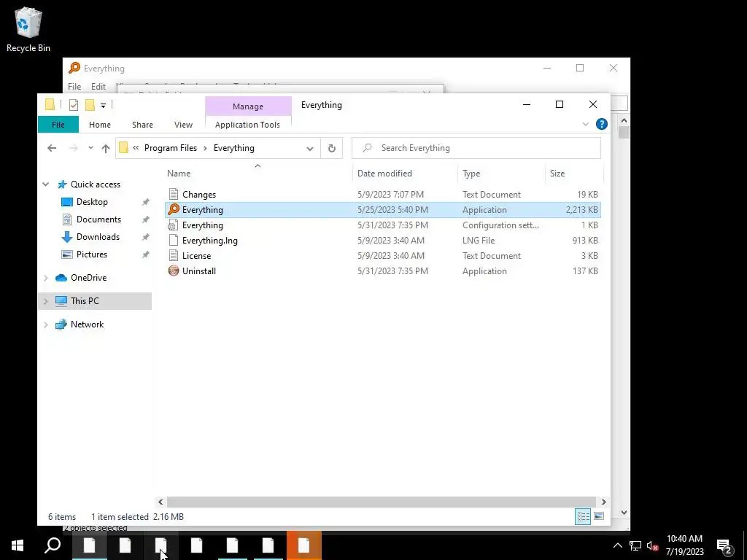Open Edit menu in the Everything window

point(98,86)
